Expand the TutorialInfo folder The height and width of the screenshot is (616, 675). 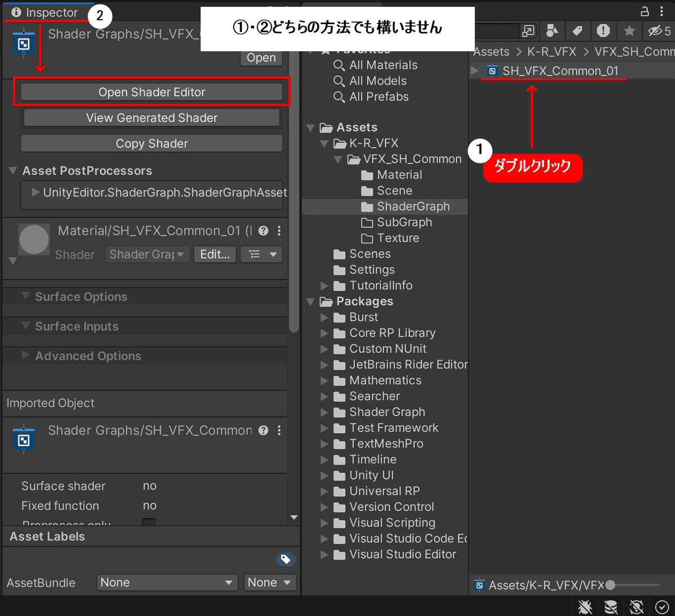pyautogui.click(x=324, y=286)
